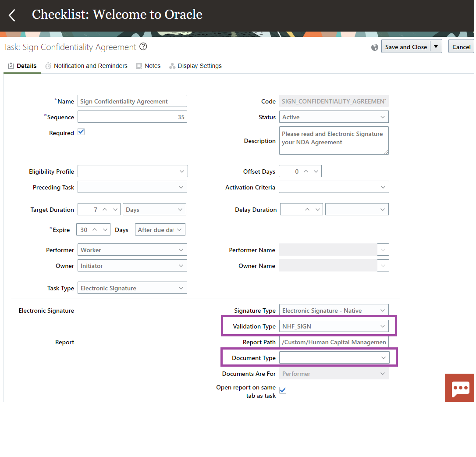Increase Offset Days with up arrow
Viewport: 476px width, 457px height.
click(306, 171)
